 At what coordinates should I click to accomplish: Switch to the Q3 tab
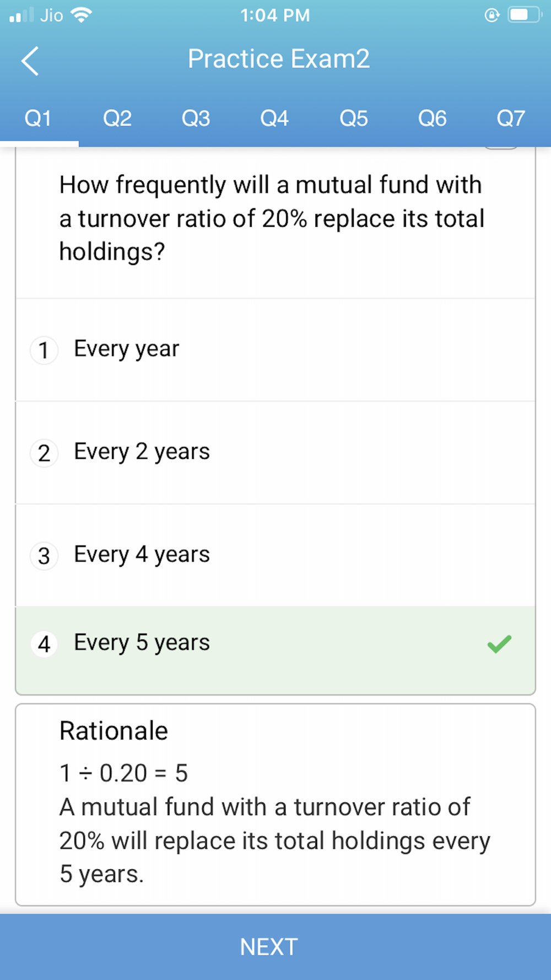196,119
